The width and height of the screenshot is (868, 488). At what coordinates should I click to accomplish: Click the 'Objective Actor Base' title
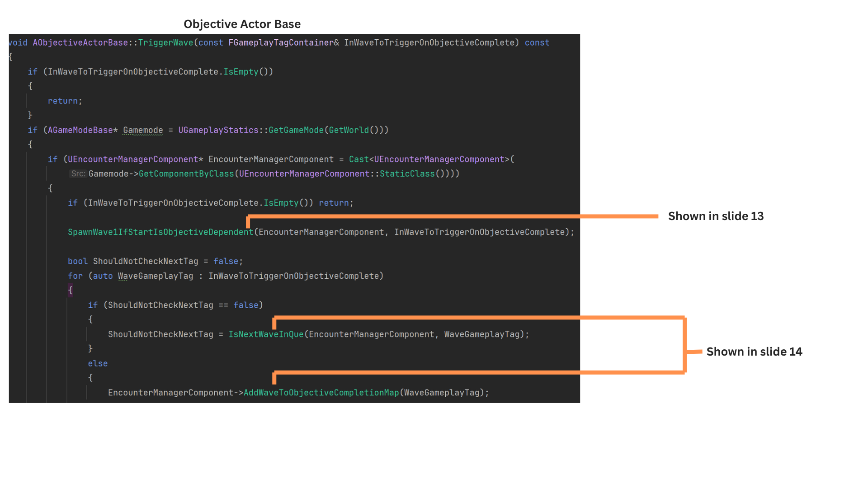[242, 24]
